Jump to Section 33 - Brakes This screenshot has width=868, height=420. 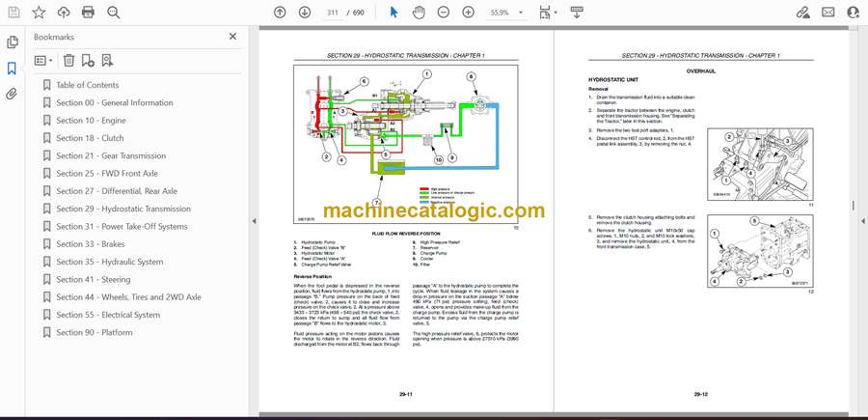tap(91, 244)
